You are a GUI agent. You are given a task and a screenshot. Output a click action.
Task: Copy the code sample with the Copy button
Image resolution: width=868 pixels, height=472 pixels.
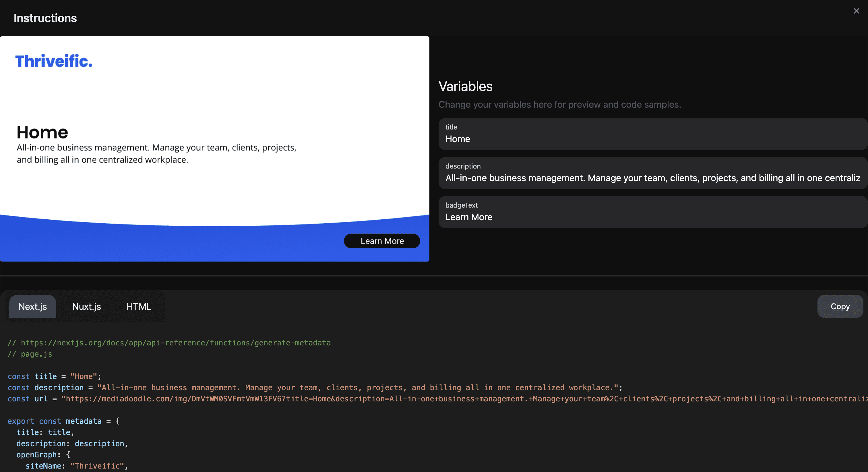tap(840, 306)
